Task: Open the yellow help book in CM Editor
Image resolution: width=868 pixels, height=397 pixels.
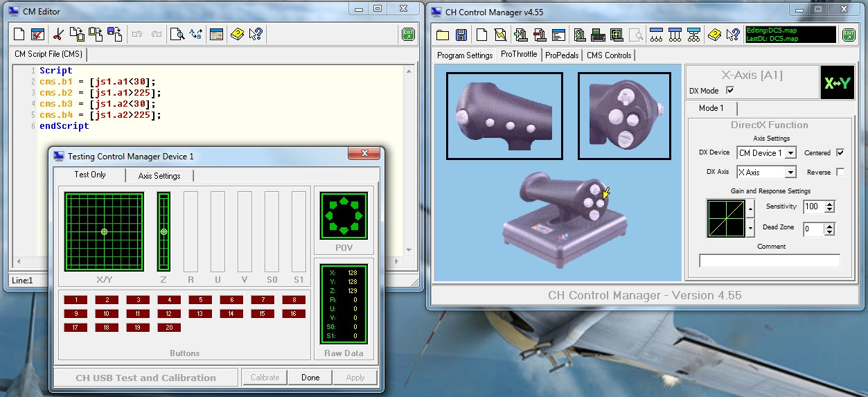Action: [238, 34]
